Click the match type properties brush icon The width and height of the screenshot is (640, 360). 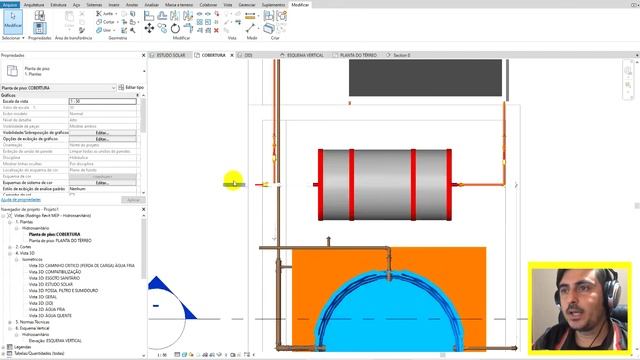point(82,30)
